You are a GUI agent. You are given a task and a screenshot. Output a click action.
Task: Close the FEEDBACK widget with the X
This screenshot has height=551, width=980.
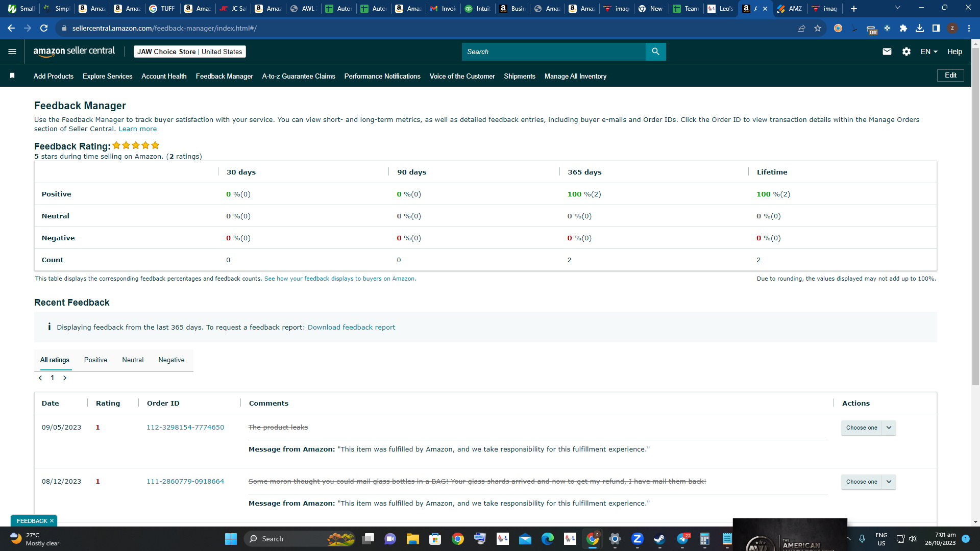pyautogui.click(x=52, y=521)
